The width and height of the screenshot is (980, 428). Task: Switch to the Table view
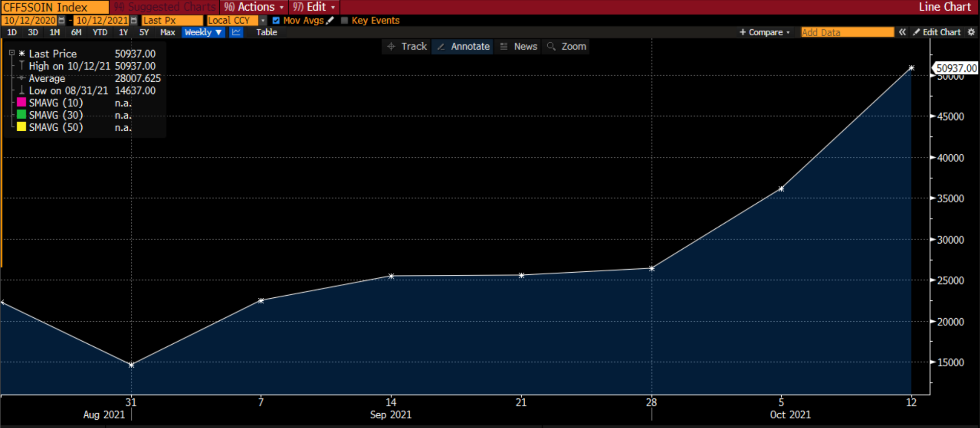(x=266, y=32)
